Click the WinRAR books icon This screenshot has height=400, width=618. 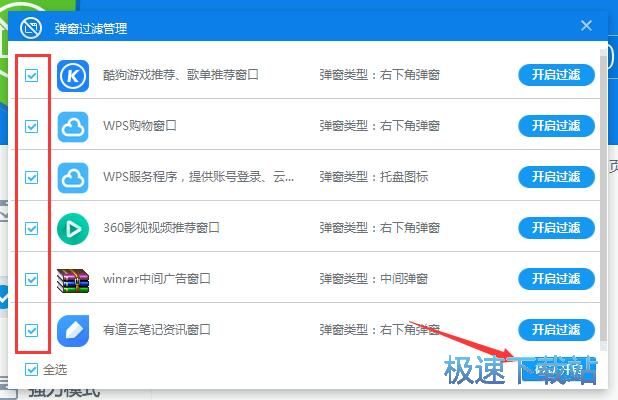[x=73, y=279]
